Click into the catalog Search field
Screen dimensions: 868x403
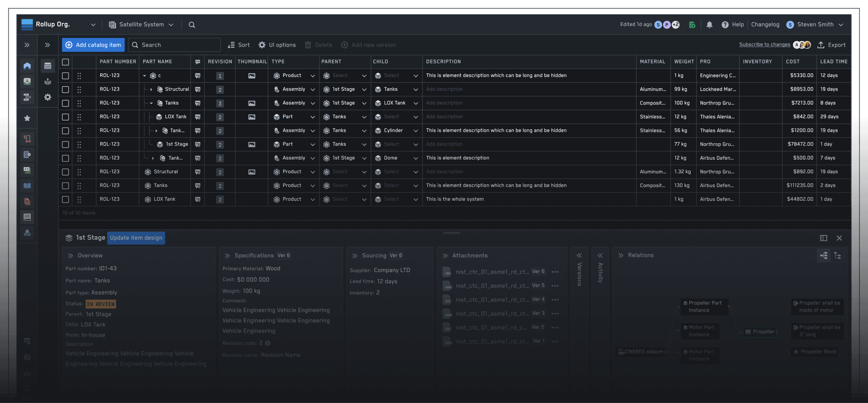(x=174, y=45)
